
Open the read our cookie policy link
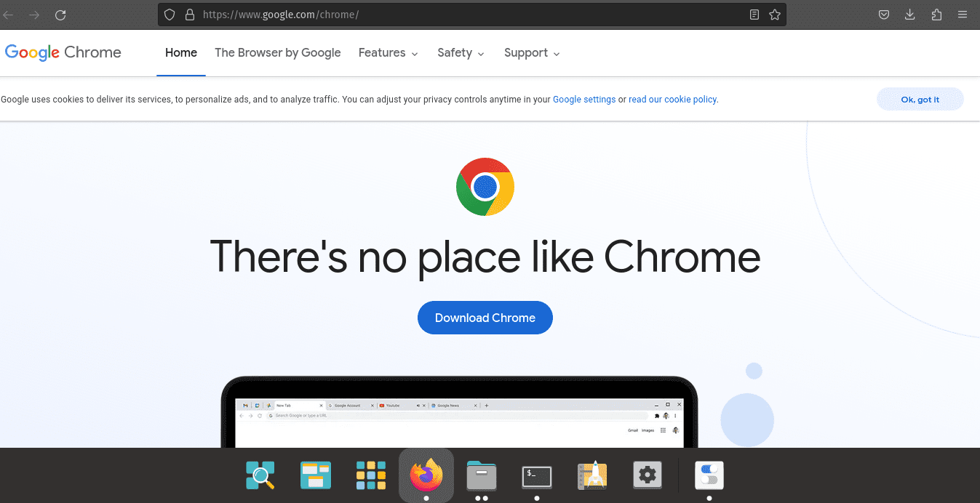click(x=672, y=100)
